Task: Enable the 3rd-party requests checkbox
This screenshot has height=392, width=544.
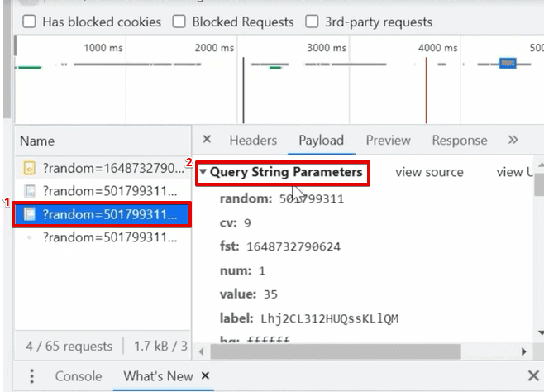Action: pos(312,22)
